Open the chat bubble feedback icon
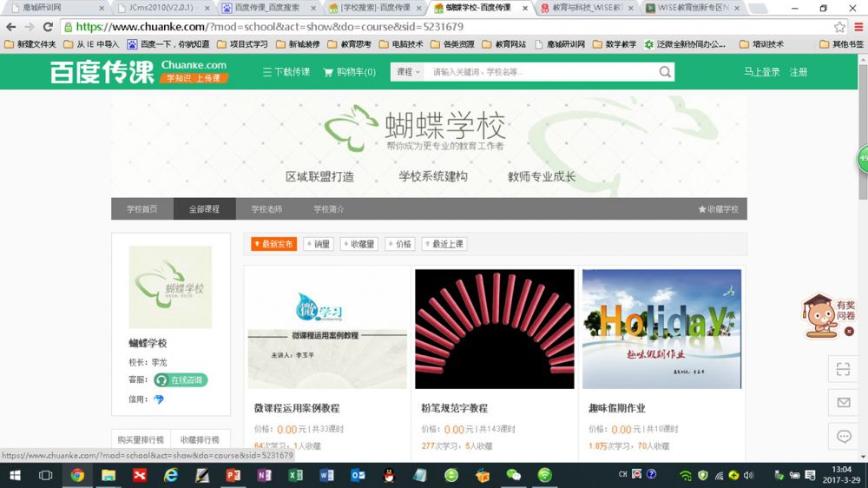The height and width of the screenshot is (488, 868). pos(843,436)
